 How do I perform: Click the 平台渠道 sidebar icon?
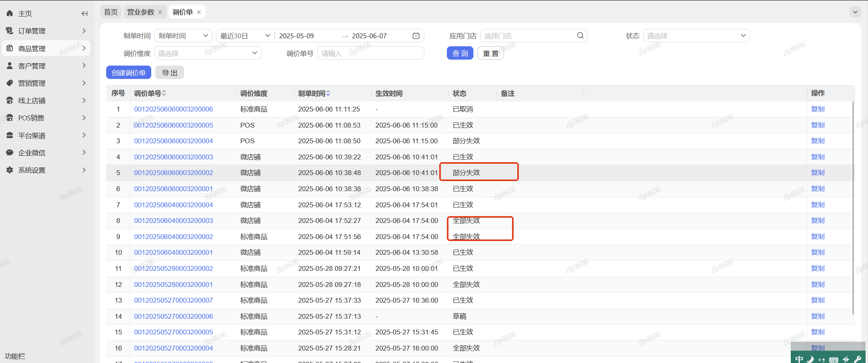click(10, 135)
